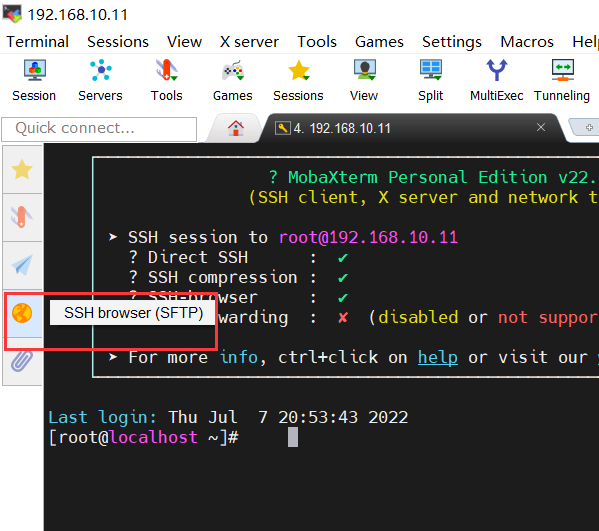Open the Tools menu
Image resolution: width=599 pixels, height=531 pixels.
(317, 42)
